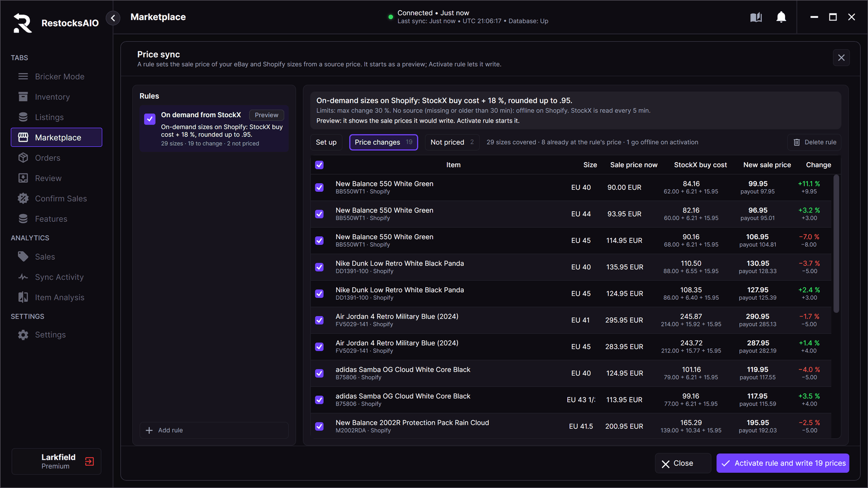The width and height of the screenshot is (868, 488).
Task: Sort by the Change column header
Action: pos(818,165)
